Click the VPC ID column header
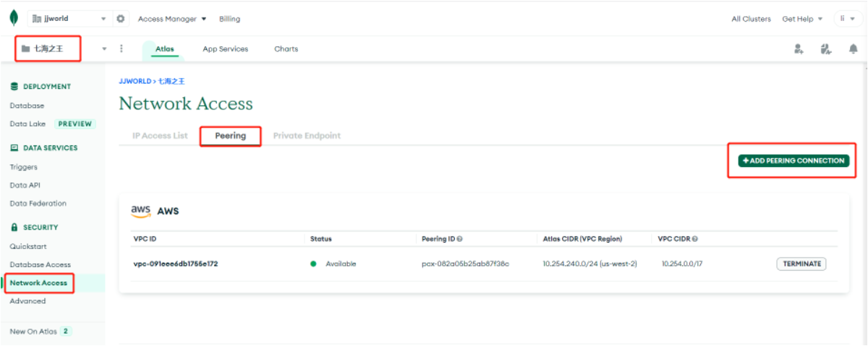This screenshot has height=346, width=868. [x=145, y=239]
